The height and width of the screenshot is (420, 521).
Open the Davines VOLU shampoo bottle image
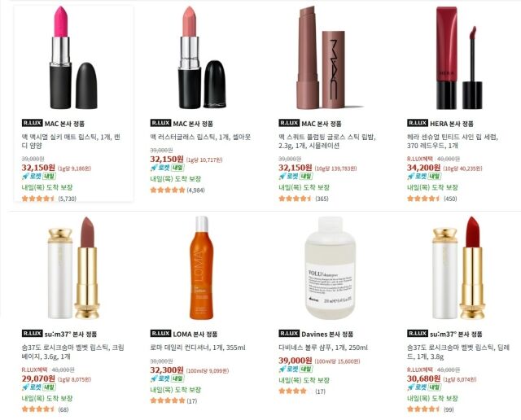point(331,268)
